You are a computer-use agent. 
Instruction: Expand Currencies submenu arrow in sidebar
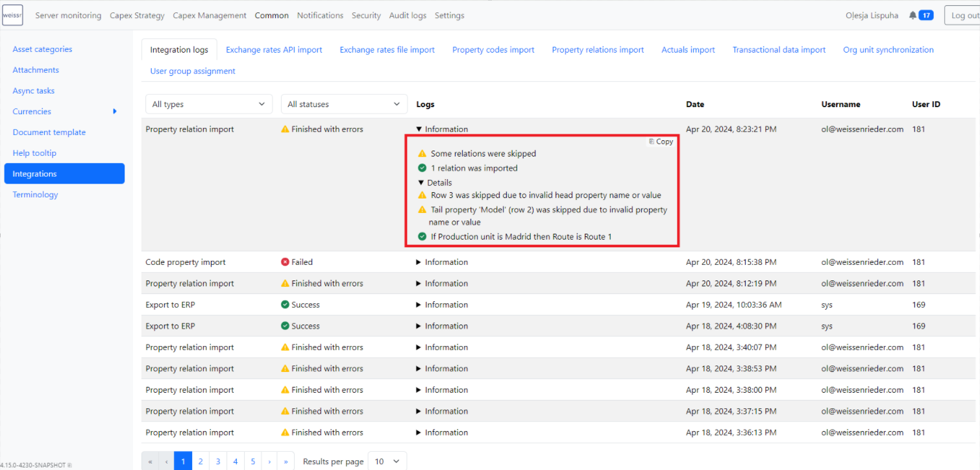[115, 112]
